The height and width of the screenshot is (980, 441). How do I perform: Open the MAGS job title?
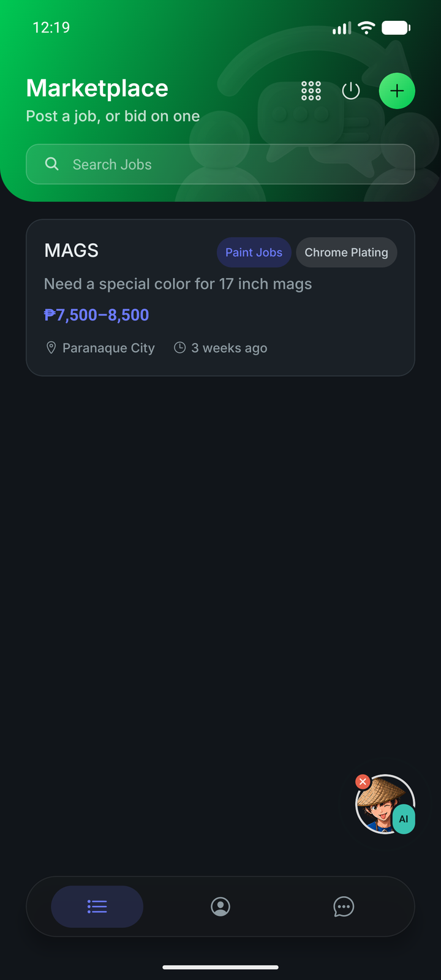click(72, 251)
